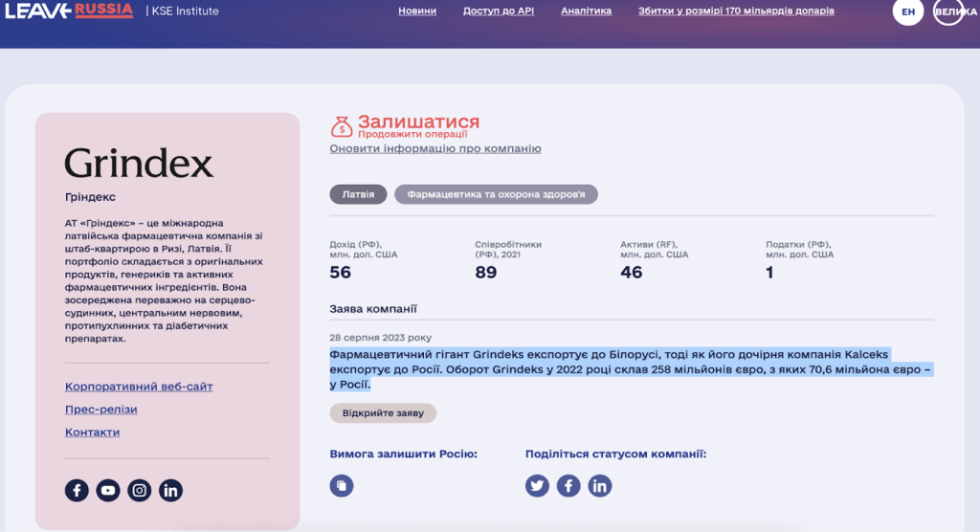Open the Новини menu item

click(417, 11)
